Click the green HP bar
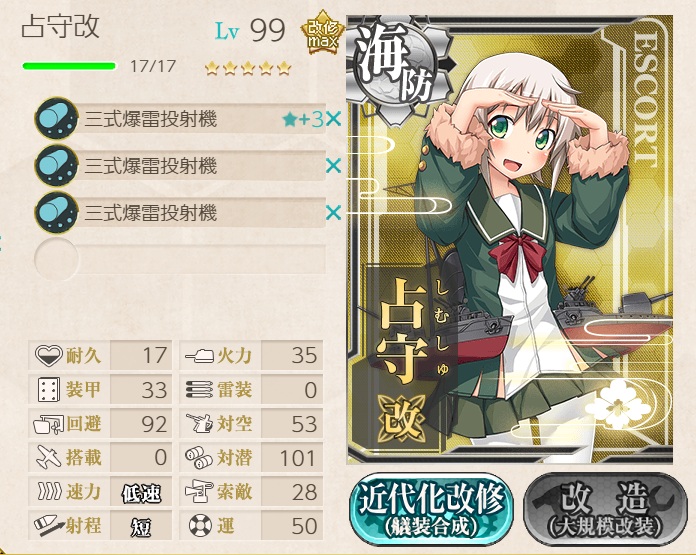The image size is (696, 555). pyautogui.click(x=69, y=67)
